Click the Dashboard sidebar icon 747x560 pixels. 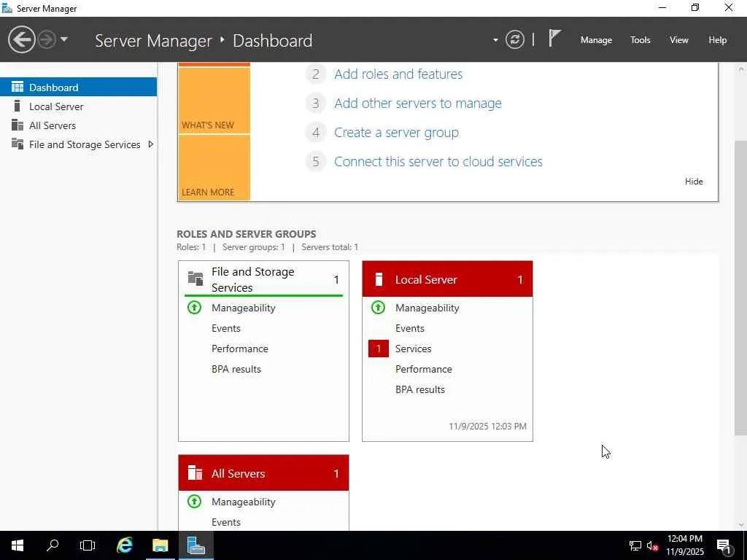pos(18,87)
